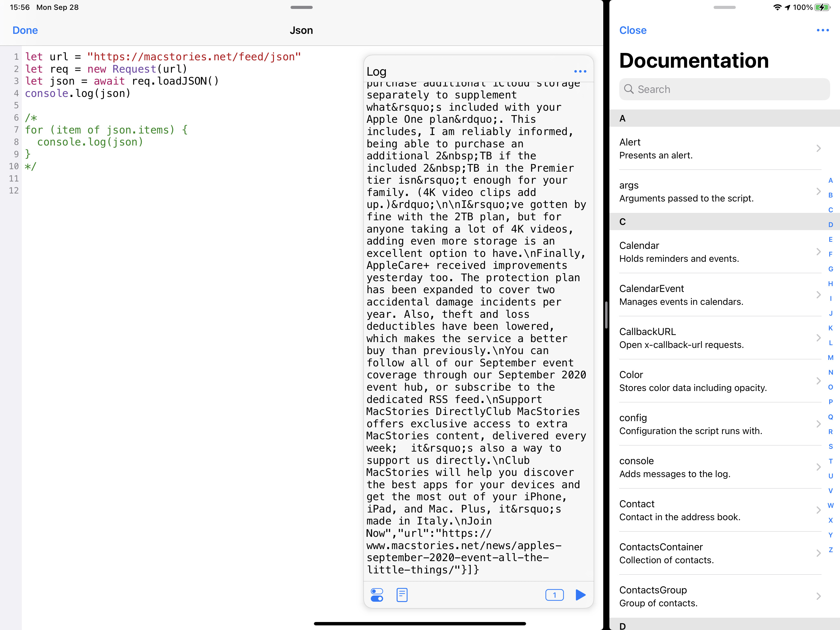Jump to index letter S
This screenshot has height=630, width=840.
[830, 446]
